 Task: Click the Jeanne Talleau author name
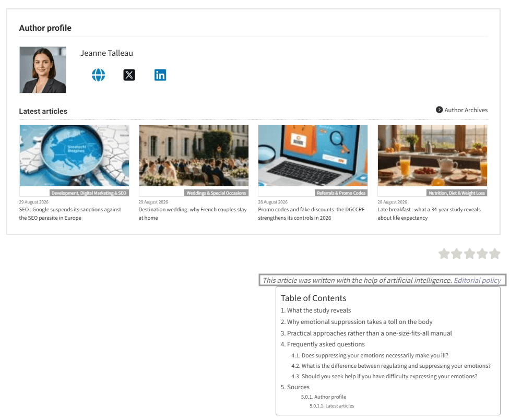point(106,53)
